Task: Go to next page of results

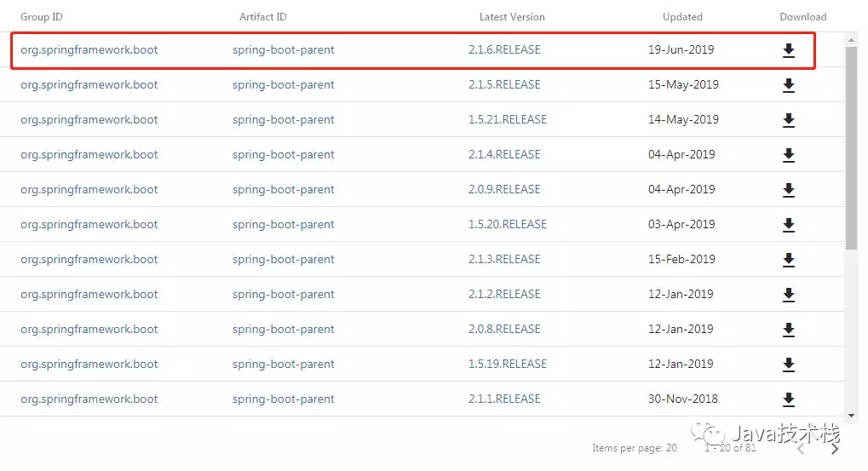Action: click(834, 449)
